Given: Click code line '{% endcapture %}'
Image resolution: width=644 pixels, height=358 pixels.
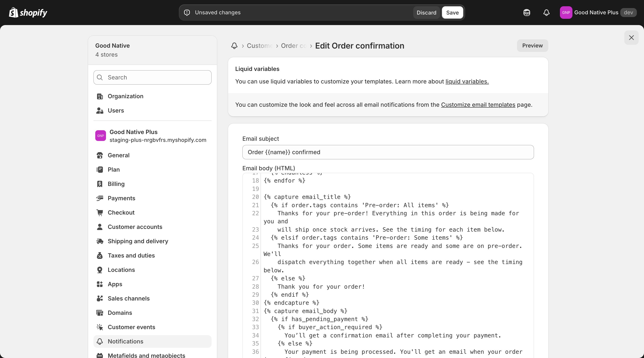Looking at the screenshot, I should [x=291, y=303].
